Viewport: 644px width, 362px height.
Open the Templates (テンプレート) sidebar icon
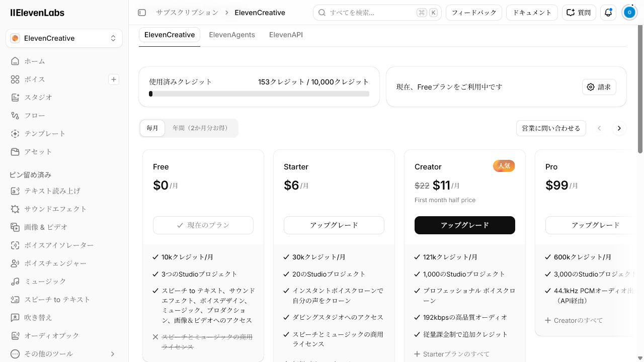tap(15, 133)
